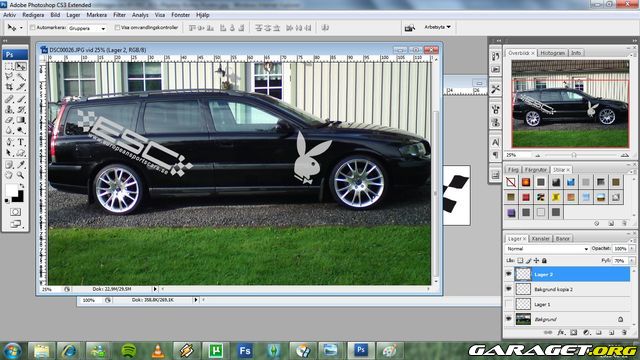This screenshot has width=640, height=360.
Task: Select the Healing Brush tool
Action: [9, 99]
